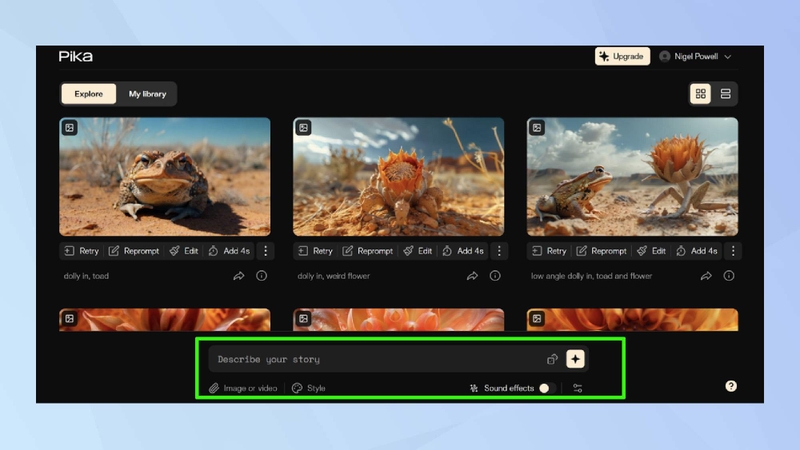800x450 pixels.
Task: Click Add 4s under 'dolly in, toad'
Action: point(229,251)
